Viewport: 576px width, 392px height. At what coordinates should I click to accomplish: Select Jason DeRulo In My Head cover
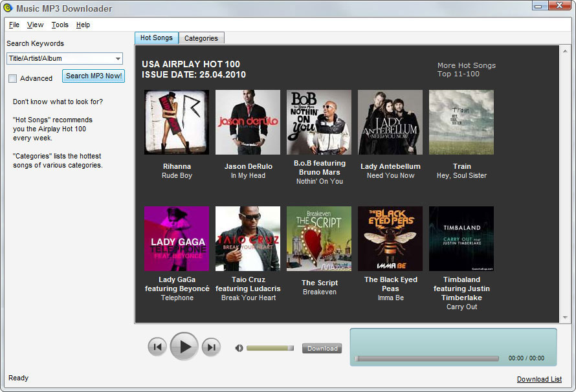[x=248, y=122]
